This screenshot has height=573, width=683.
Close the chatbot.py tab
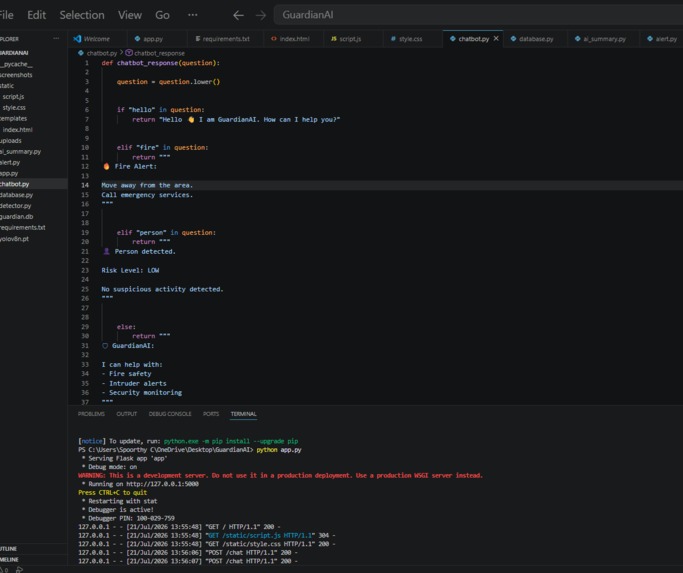pos(496,38)
